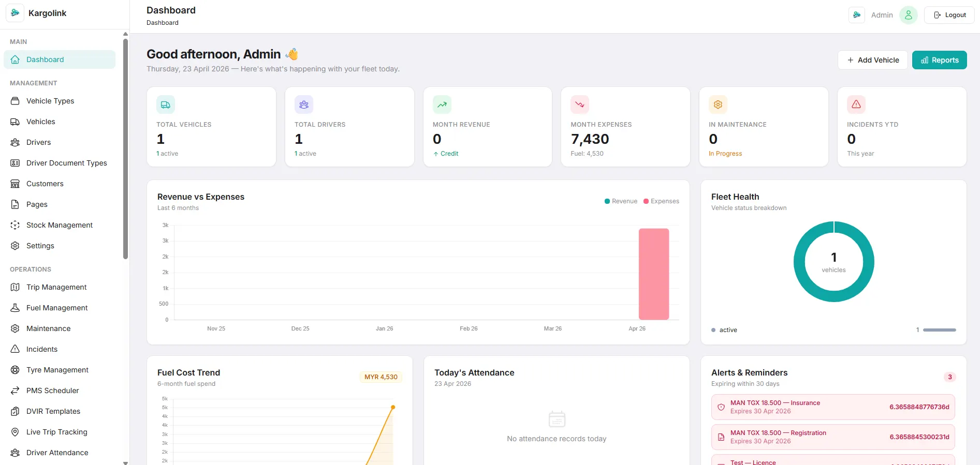Click the Dashboard breadcrumb link
980x465 pixels.
(163, 23)
